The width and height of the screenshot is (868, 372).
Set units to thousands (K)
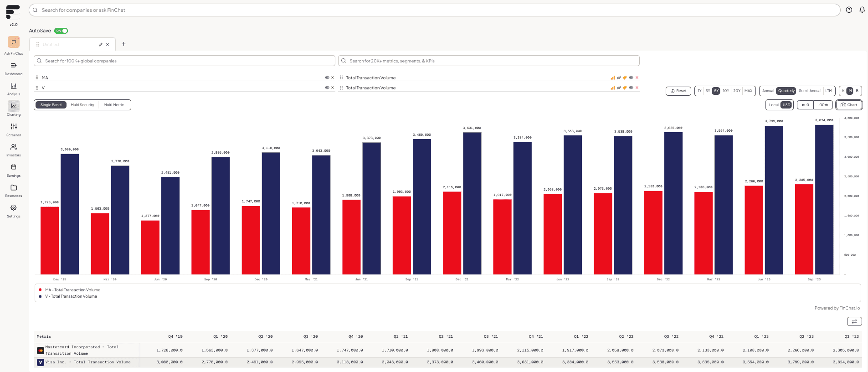click(x=843, y=91)
